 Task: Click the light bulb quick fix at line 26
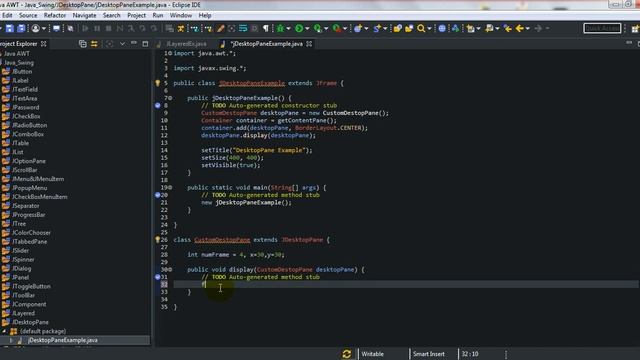158,240
